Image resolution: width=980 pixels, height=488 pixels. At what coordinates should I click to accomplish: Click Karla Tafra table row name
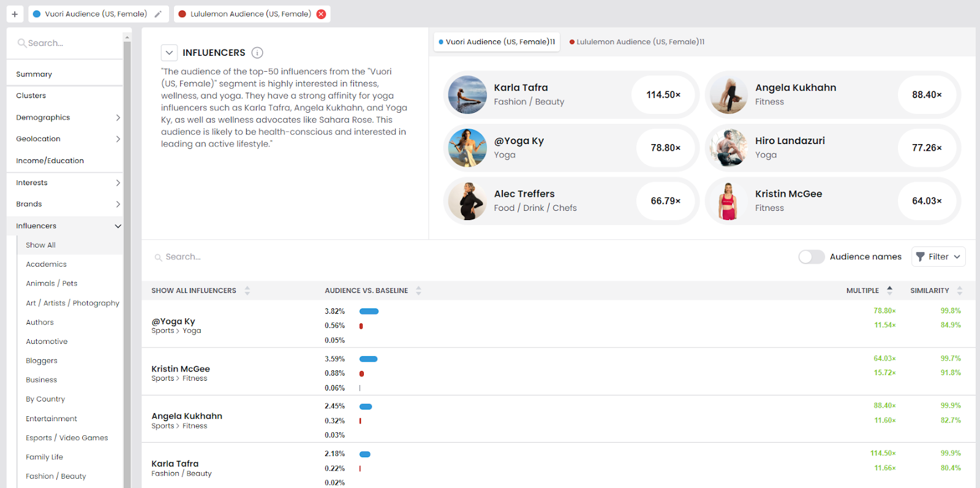pos(175,464)
